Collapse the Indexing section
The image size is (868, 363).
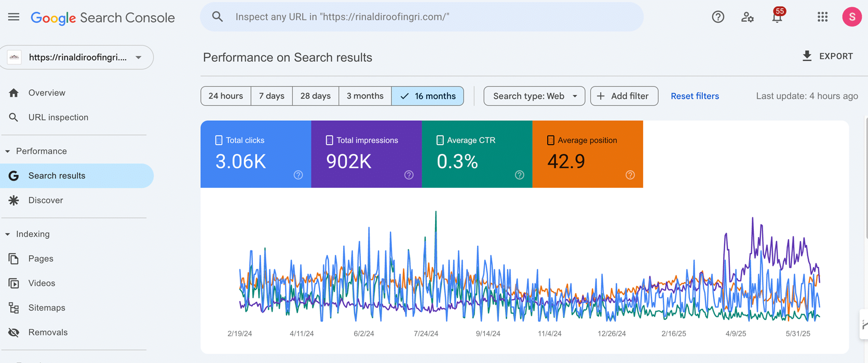(8, 234)
